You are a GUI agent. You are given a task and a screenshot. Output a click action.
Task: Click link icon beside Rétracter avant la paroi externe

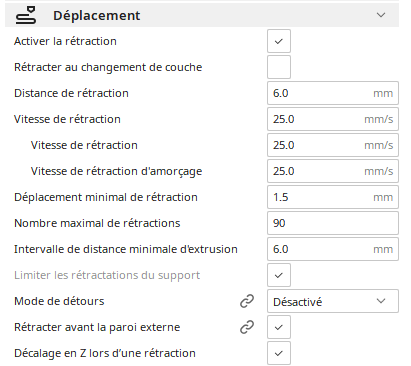(247, 327)
